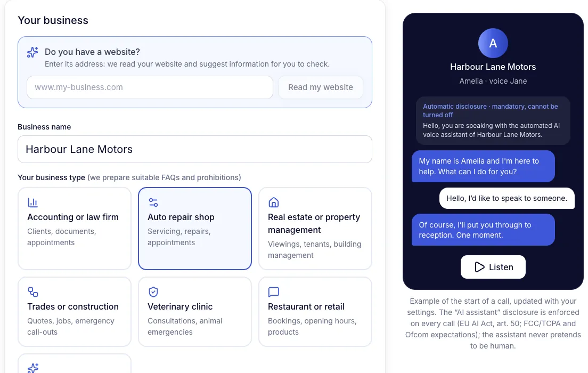Click the 'Your business' section heading

pyautogui.click(x=53, y=20)
